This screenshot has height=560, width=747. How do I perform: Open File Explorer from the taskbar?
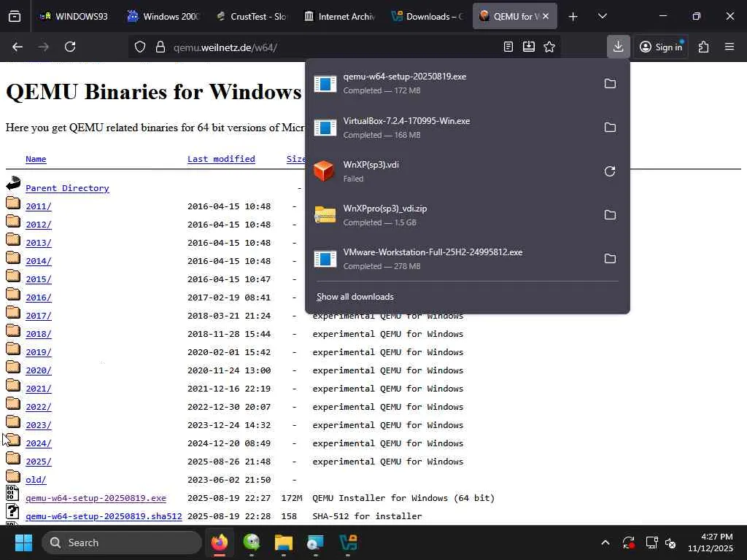284,542
